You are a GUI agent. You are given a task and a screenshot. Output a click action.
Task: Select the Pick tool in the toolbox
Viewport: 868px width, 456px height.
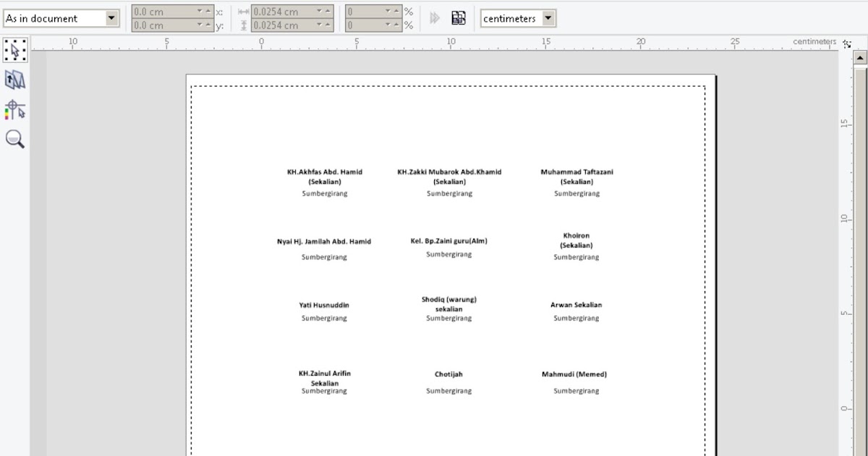[15, 51]
